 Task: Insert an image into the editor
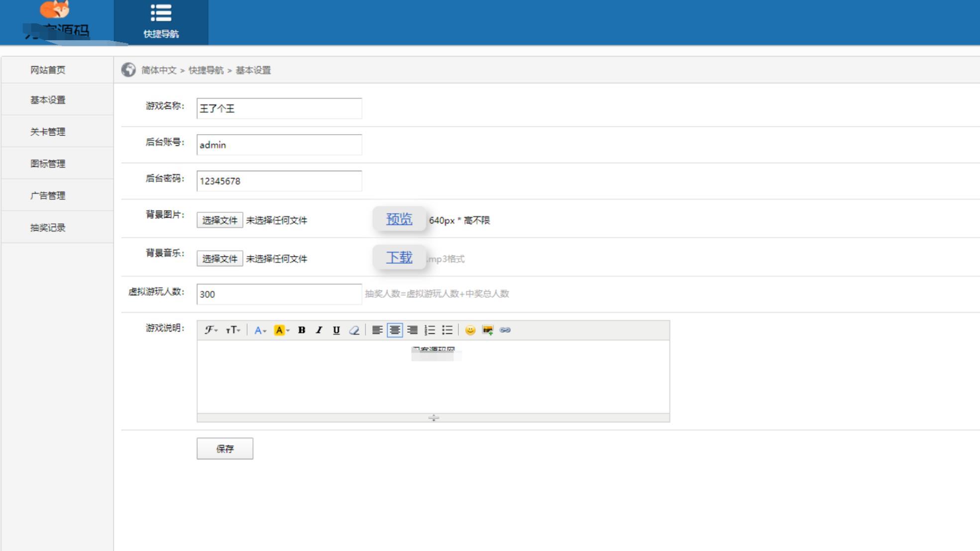point(488,330)
